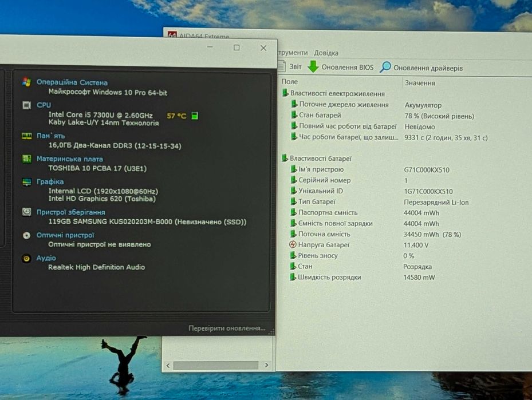This screenshot has width=532, height=400.
Task: Click the Оновлення BIOS toolbar button label
Action: (x=348, y=67)
